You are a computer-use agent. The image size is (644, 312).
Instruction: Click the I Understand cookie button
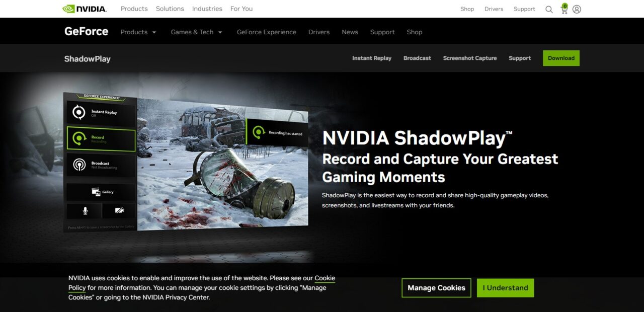tap(505, 288)
